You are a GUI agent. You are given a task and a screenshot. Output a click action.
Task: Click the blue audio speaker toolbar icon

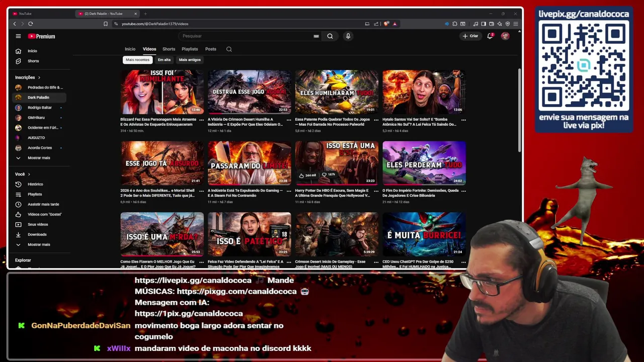pos(446,24)
